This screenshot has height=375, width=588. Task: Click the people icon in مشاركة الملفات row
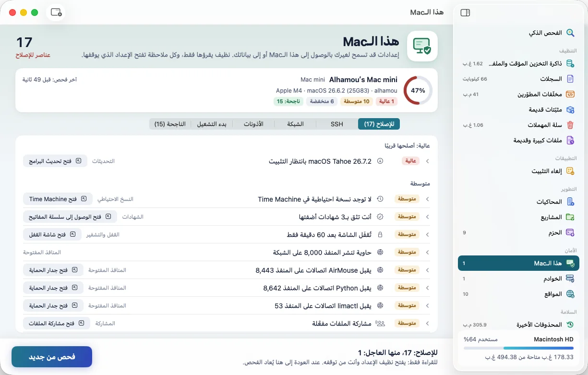(x=381, y=323)
